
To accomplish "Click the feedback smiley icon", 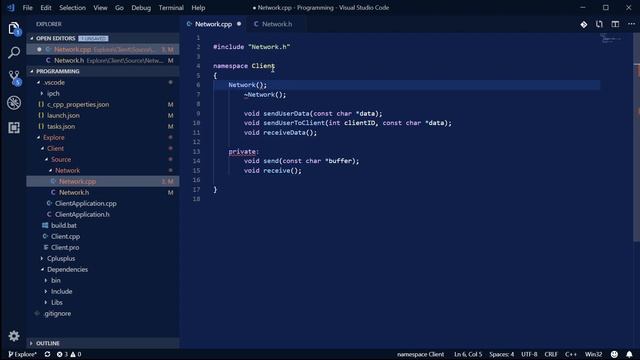I will tap(614, 354).
